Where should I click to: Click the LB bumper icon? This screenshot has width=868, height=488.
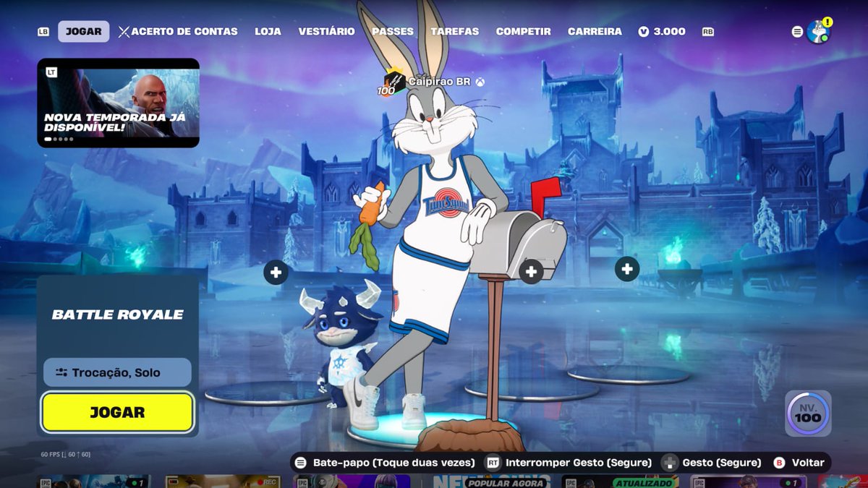tap(43, 32)
